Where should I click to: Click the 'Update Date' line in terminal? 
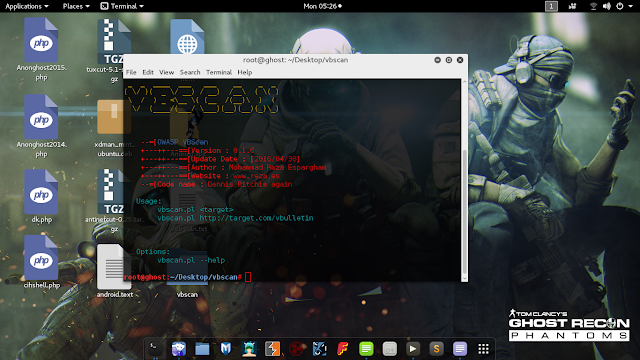coord(220,159)
